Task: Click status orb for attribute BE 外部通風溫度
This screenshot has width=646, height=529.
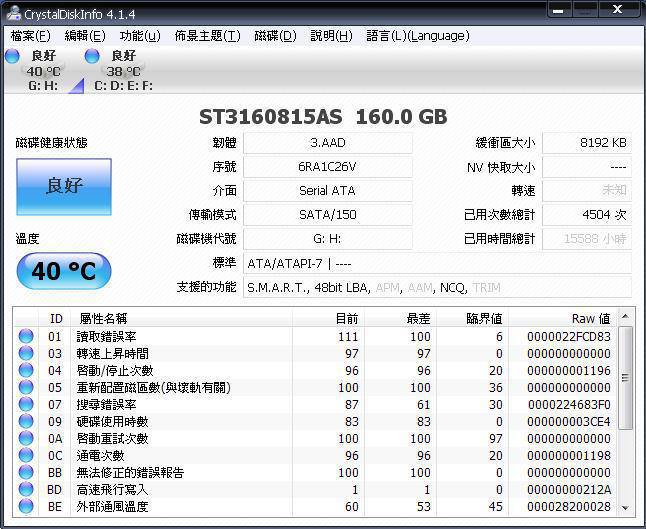Action: [26, 506]
